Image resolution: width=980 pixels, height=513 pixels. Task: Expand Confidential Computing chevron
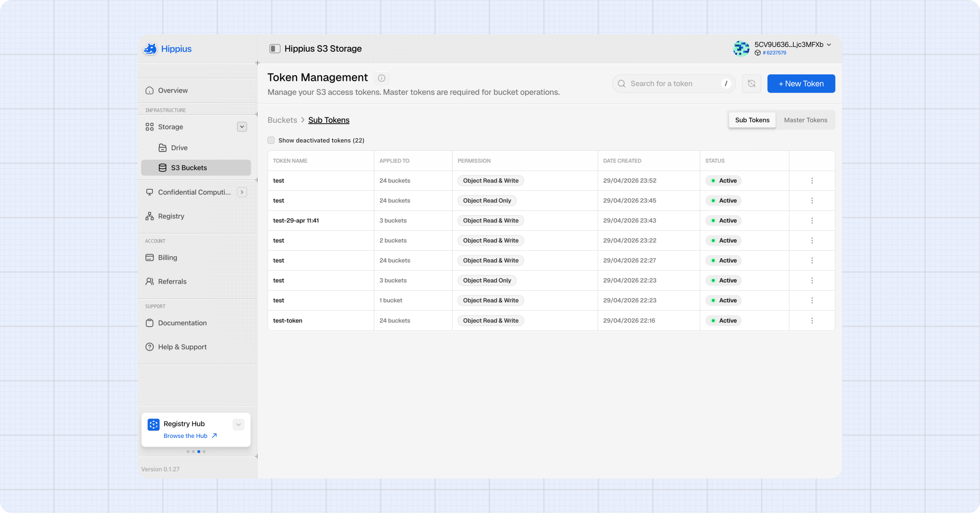242,192
